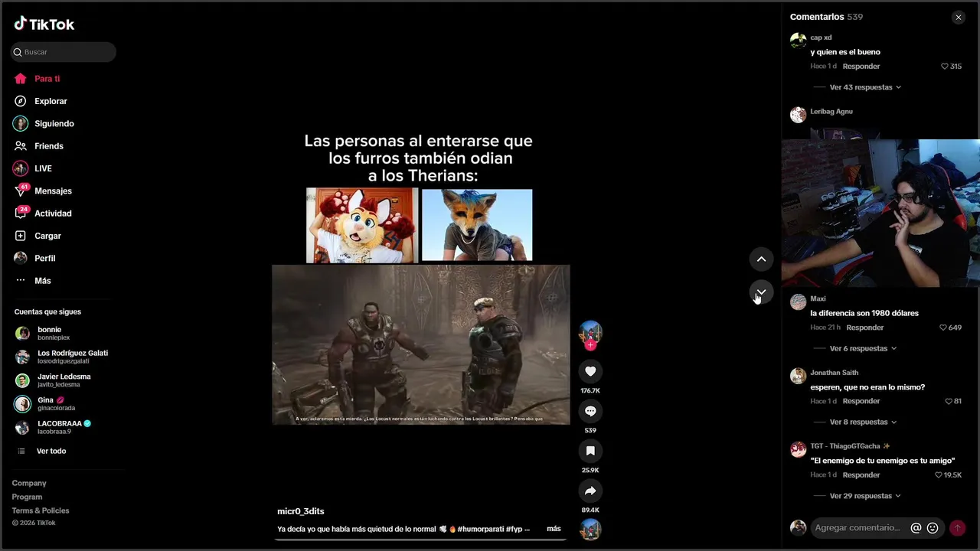Screen dimensions: 980x551
Task: Open the Más options menu
Action: click(42, 281)
